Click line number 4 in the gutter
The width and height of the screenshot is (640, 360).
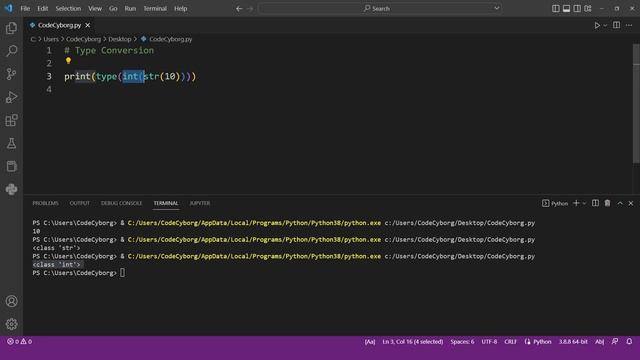(x=49, y=89)
